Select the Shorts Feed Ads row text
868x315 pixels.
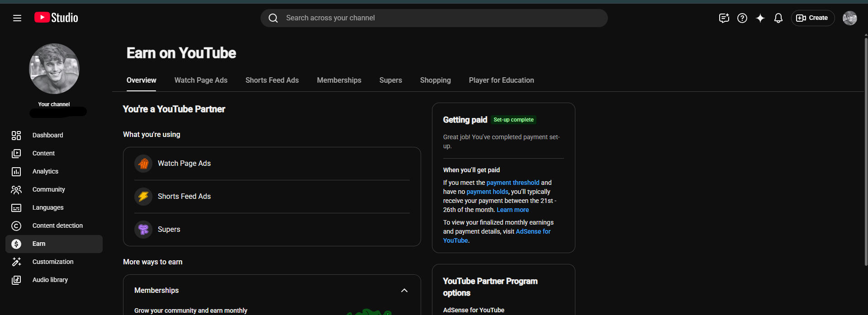pyautogui.click(x=184, y=197)
